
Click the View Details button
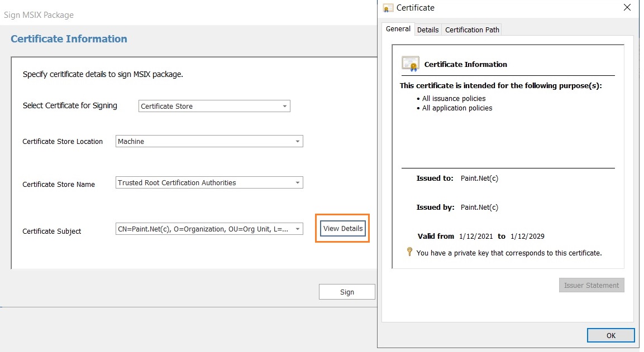tap(342, 228)
